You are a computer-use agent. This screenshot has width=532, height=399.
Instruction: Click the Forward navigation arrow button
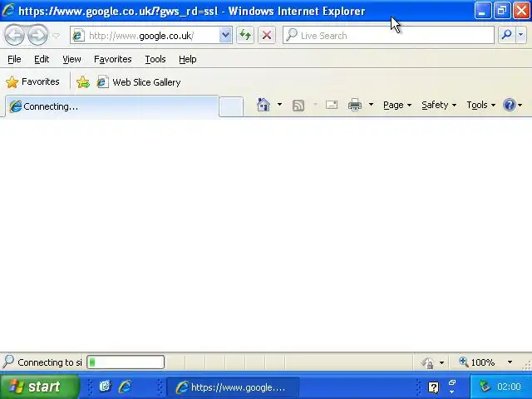[37, 35]
